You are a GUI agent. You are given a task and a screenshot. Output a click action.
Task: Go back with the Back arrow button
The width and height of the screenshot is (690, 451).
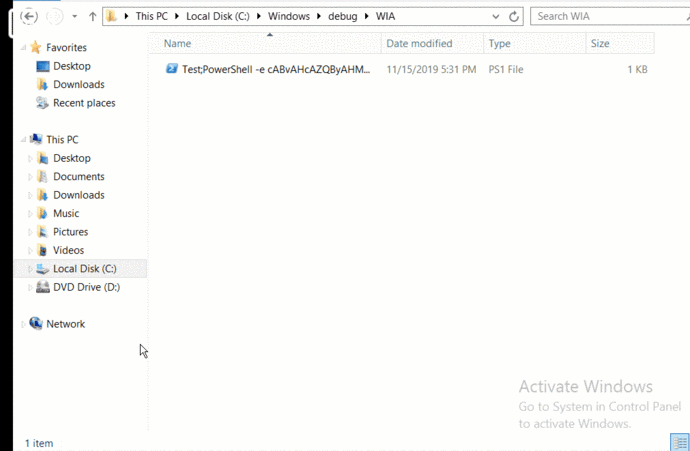29,17
